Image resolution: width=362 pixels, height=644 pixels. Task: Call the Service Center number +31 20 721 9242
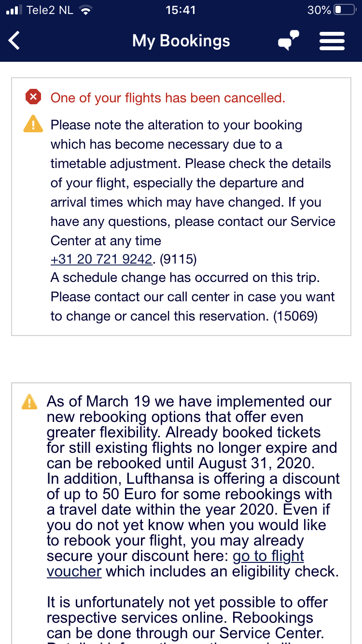click(x=101, y=259)
